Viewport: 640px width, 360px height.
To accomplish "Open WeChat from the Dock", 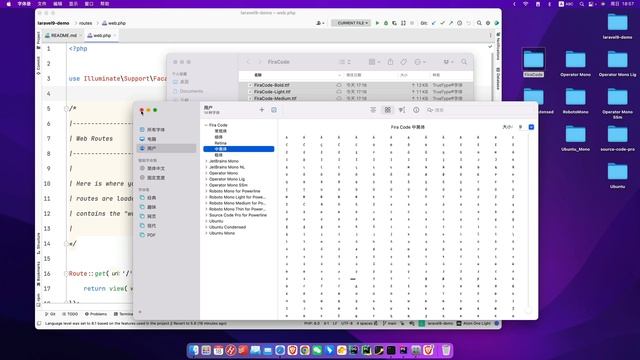I will (317, 350).
